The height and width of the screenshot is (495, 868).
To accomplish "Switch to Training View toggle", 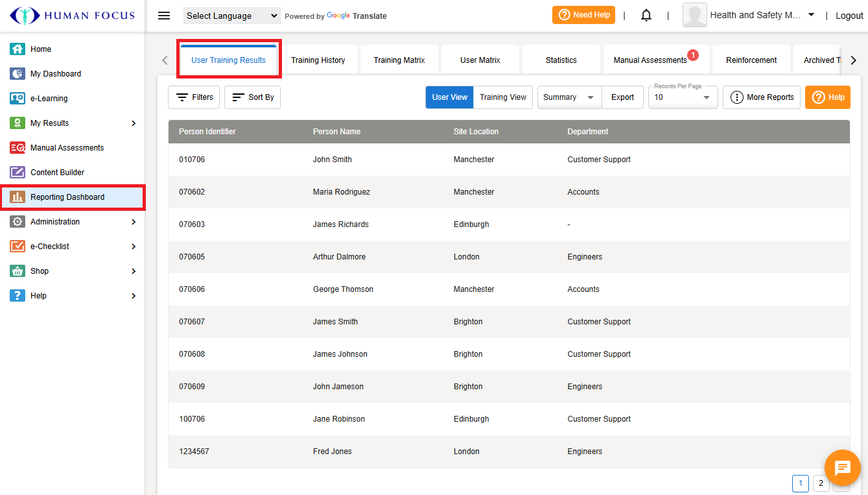I will [503, 97].
